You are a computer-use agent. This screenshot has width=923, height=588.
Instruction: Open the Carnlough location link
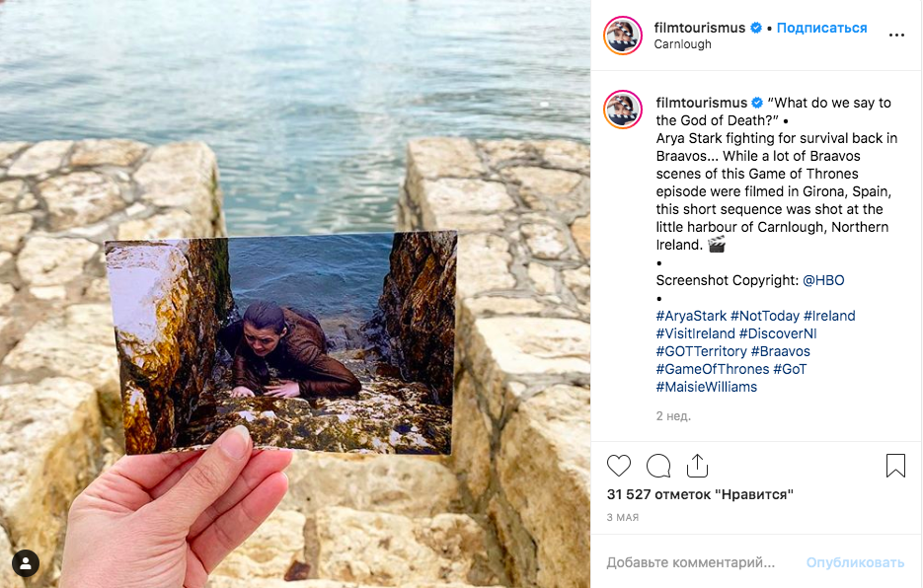coord(682,44)
